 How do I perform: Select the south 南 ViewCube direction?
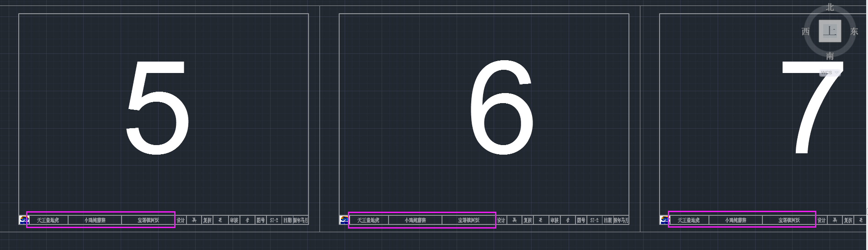coord(830,56)
